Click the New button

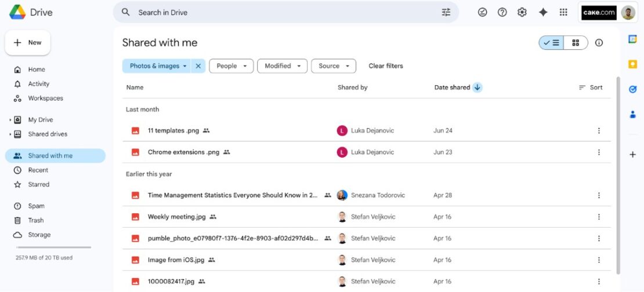(x=27, y=43)
